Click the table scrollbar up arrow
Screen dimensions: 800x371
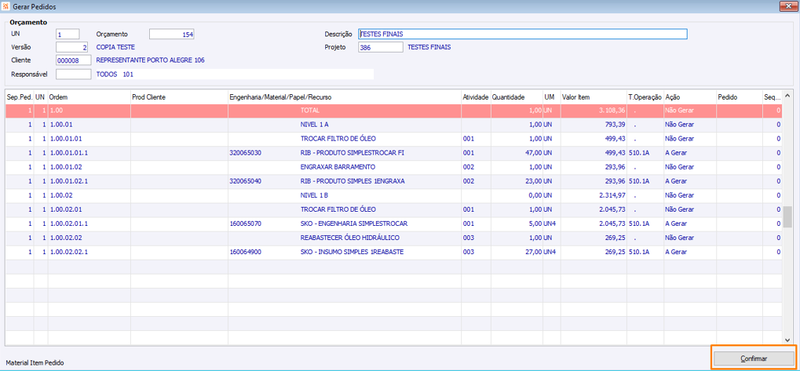point(788,95)
